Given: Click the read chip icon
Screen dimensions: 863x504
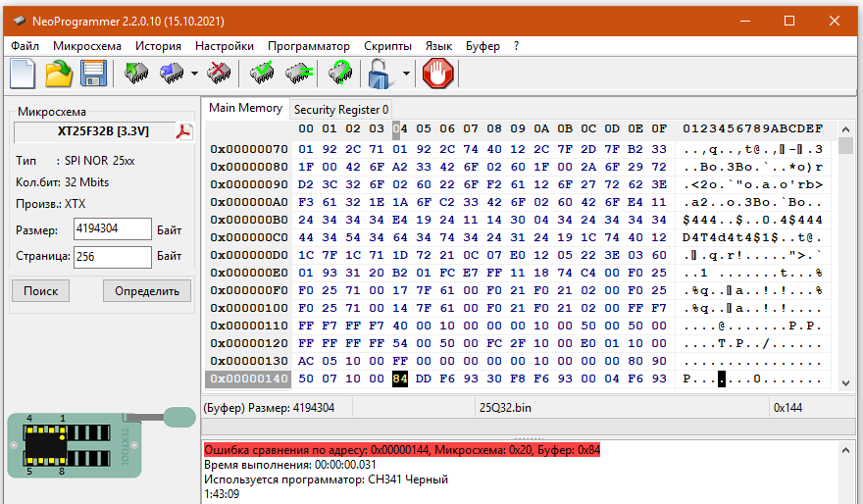Looking at the screenshot, I should click(x=136, y=74).
